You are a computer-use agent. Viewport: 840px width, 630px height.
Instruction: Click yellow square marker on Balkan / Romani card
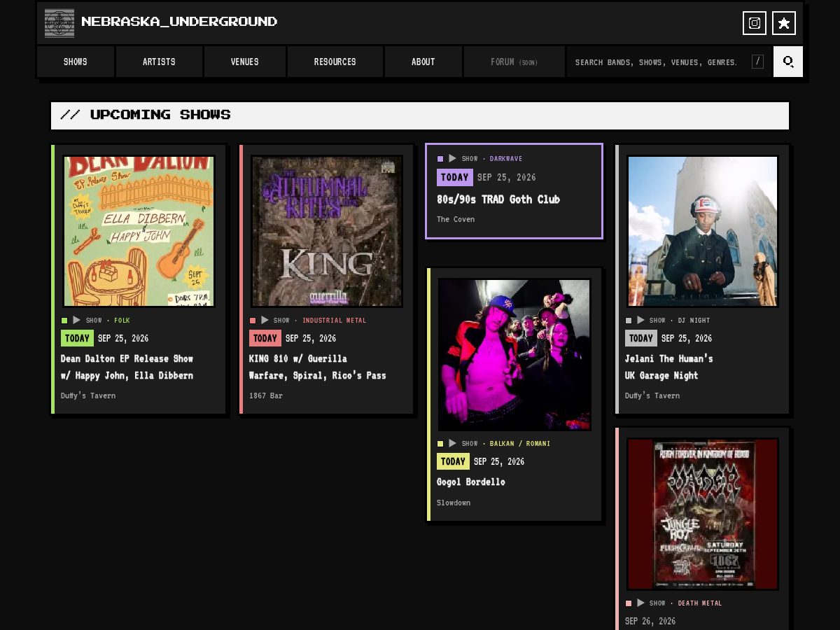(x=440, y=444)
